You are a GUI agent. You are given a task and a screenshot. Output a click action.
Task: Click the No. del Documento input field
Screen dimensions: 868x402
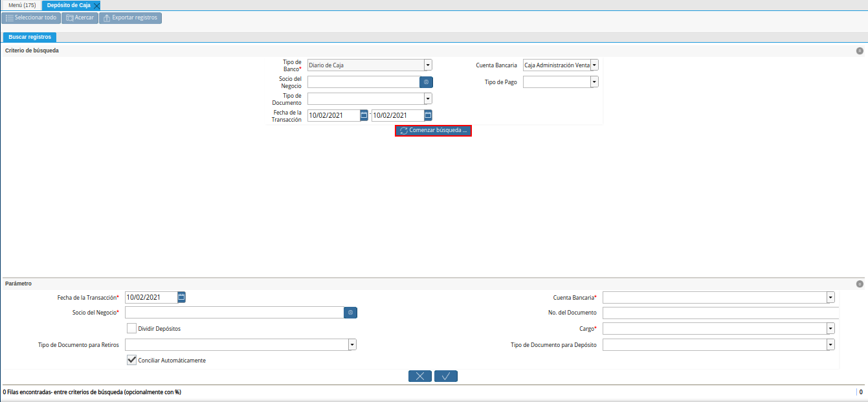click(x=720, y=313)
